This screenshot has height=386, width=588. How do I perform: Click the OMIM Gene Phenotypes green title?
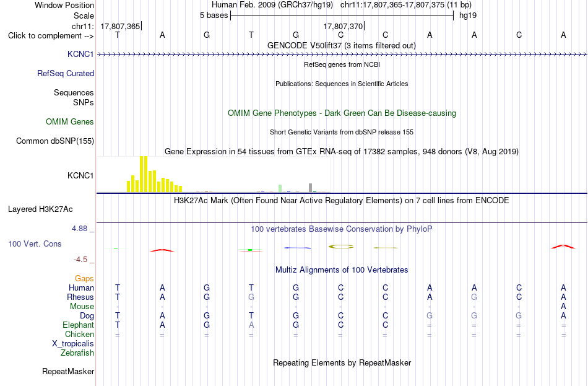pos(342,113)
